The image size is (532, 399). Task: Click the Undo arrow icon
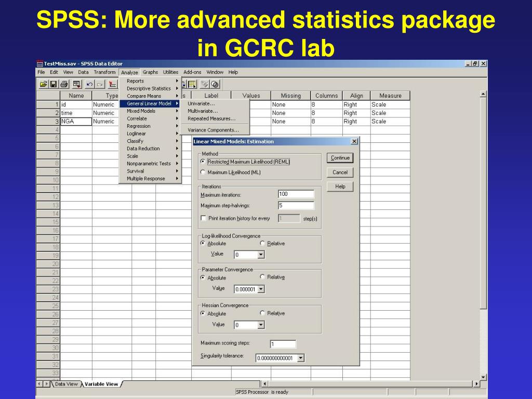tap(90, 84)
